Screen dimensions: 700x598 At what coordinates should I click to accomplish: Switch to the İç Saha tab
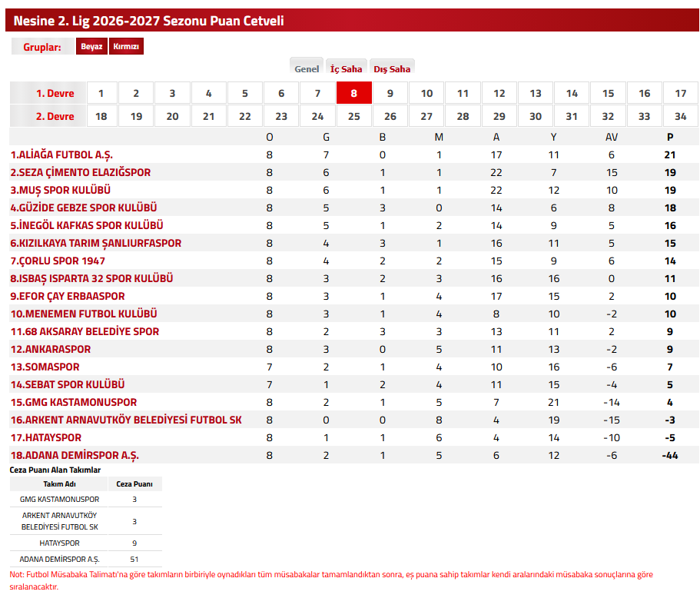346,68
